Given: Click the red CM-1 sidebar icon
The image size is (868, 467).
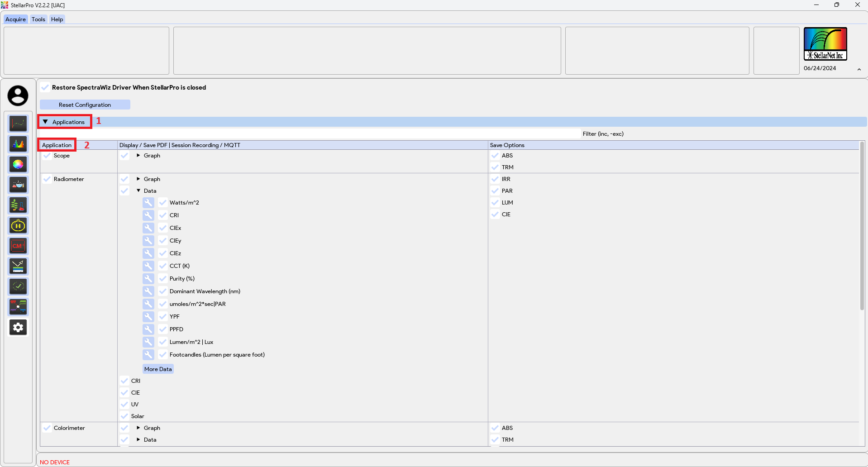Looking at the screenshot, I should 18,246.
